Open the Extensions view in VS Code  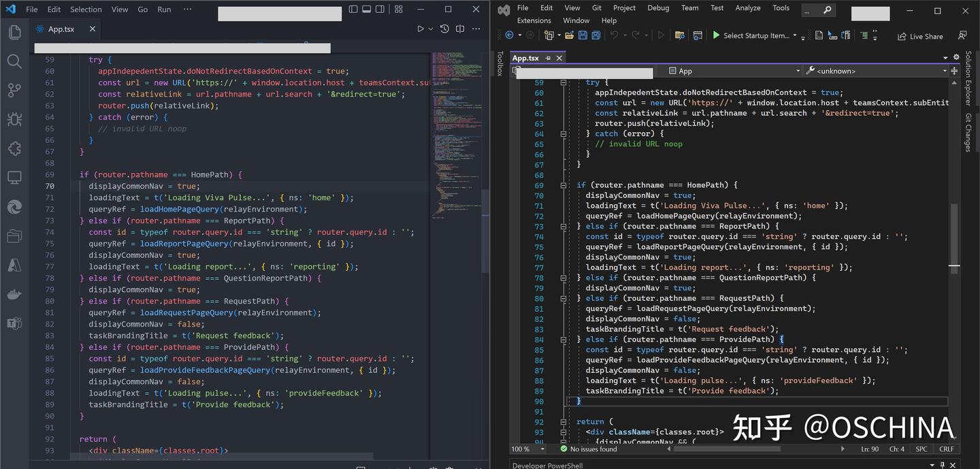click(14, 149)
